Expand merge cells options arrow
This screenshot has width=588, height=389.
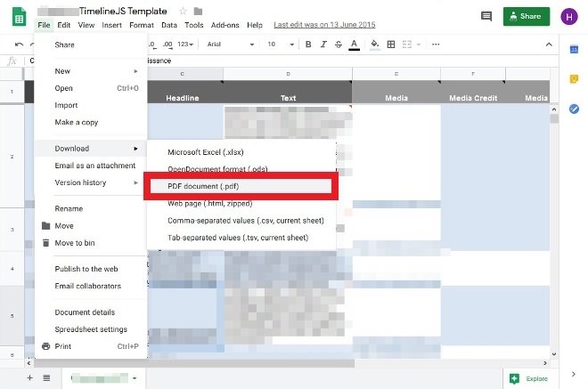[x=419, y=45]
